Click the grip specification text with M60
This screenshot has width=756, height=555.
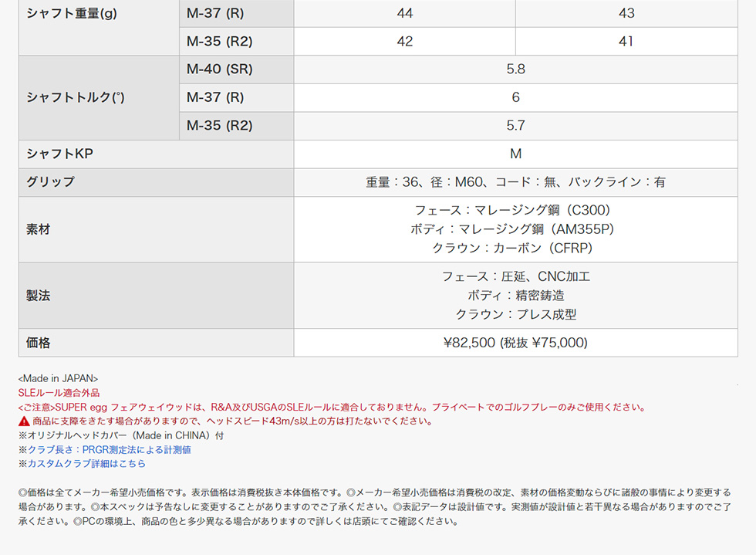point(515,182)
